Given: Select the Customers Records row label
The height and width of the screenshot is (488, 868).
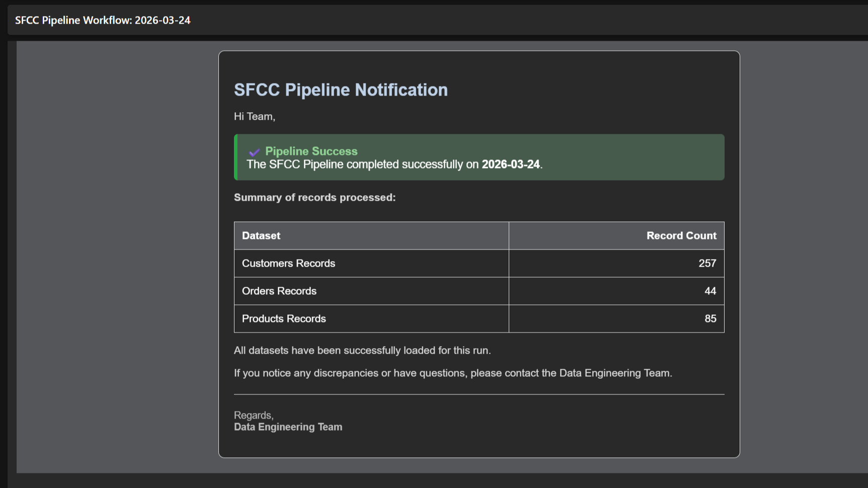Looking at the screenshot, I should (x=288, y=263).
